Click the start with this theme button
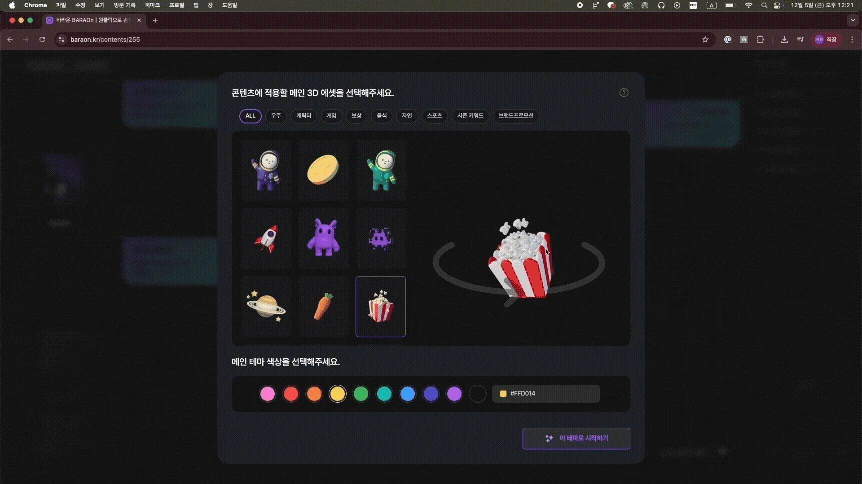 click(x=576, y=438)
